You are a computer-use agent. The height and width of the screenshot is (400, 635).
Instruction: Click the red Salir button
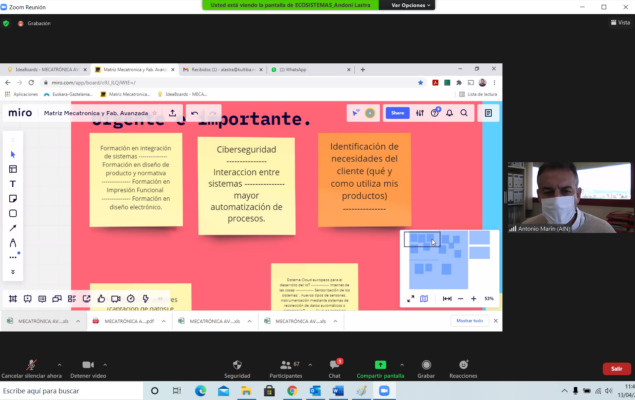coord(616,368)
